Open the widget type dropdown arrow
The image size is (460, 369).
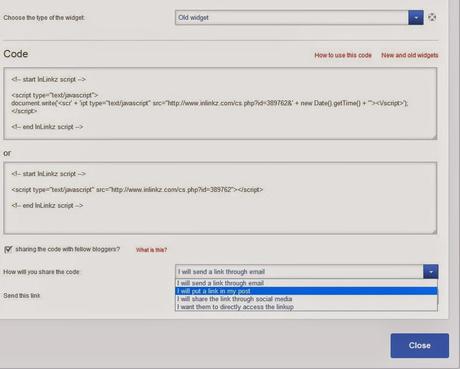[x=416, y=18]
